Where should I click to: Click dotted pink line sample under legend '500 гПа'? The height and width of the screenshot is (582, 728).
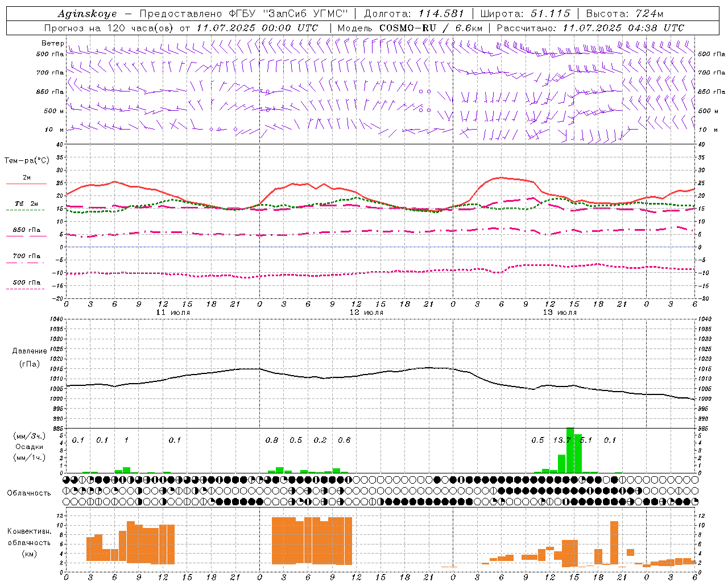click(25, 289)
